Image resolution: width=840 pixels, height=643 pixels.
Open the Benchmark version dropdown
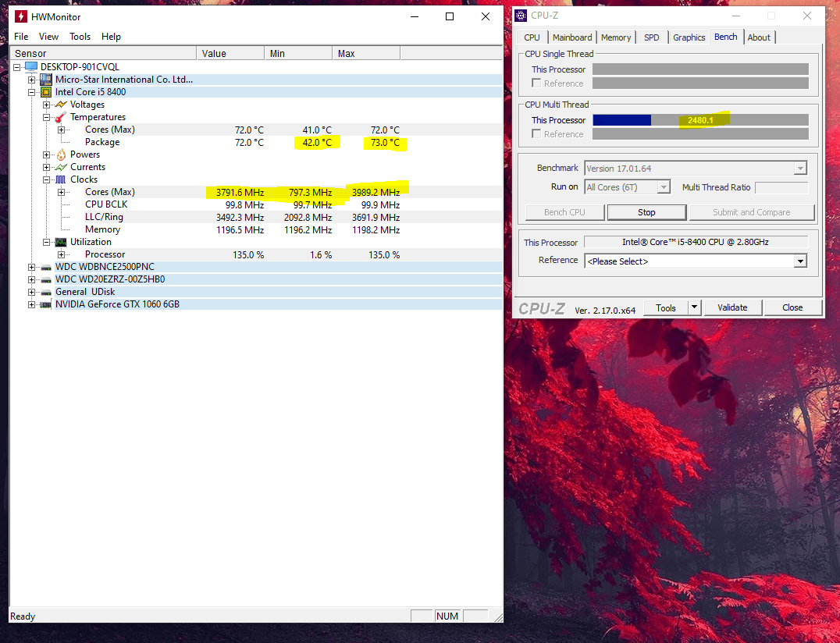pyautogui.click(x=800, y=168)
